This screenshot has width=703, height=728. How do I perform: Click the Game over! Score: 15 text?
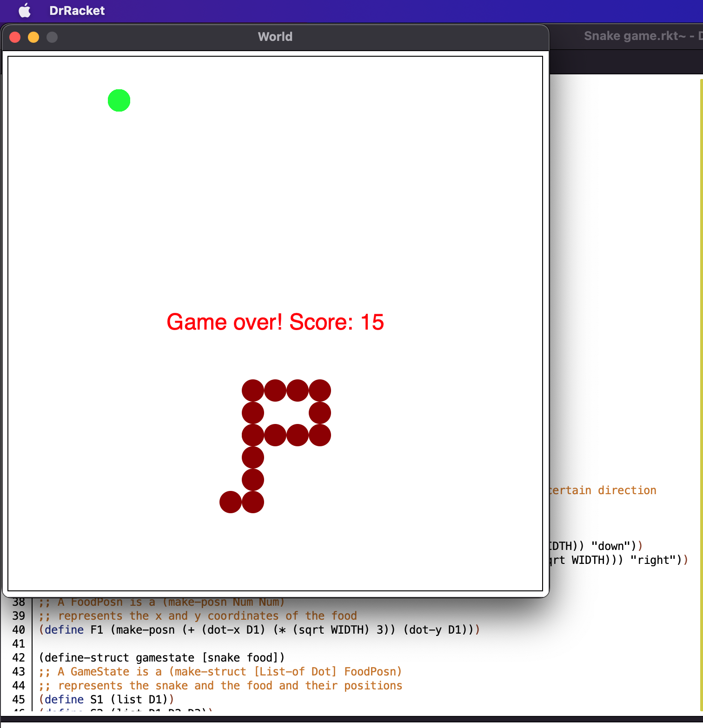(275, 322)
